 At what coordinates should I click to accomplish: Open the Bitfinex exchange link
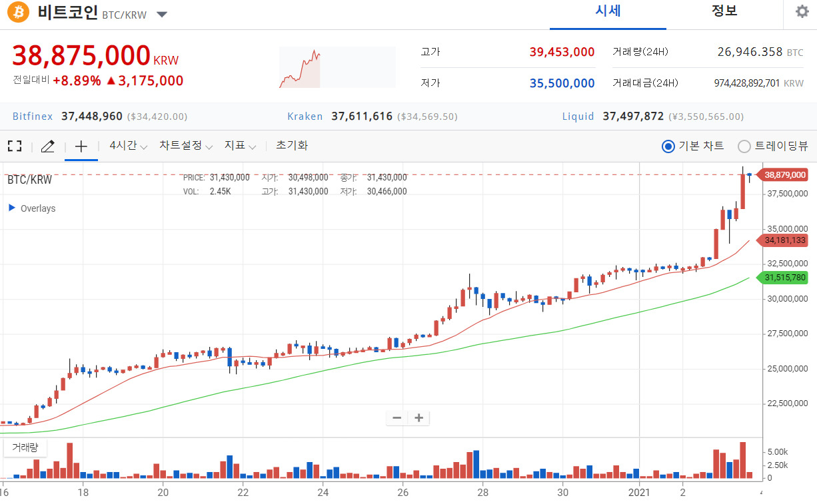tap(32, 116)
